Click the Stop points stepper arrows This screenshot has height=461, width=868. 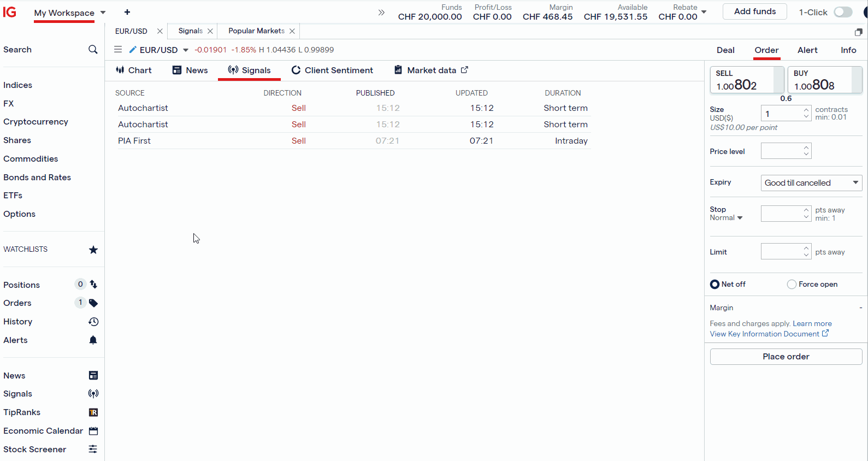pyautogui.click(x=806, y=214)
